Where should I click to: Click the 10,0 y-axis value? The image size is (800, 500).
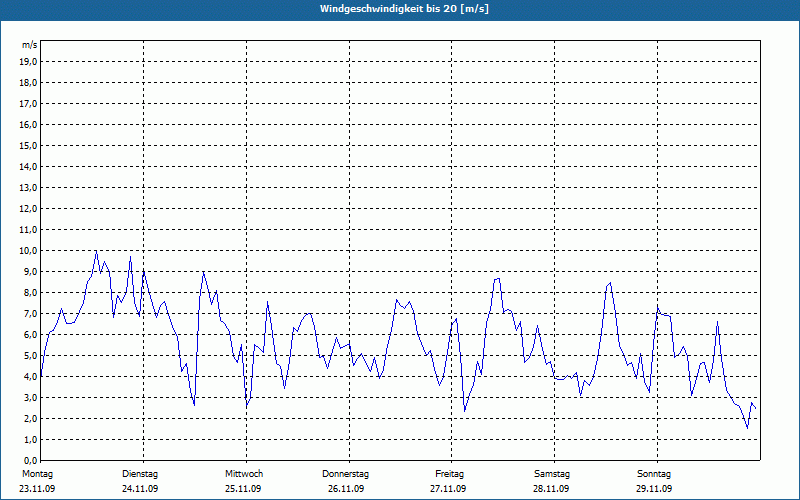click(28, 251)
